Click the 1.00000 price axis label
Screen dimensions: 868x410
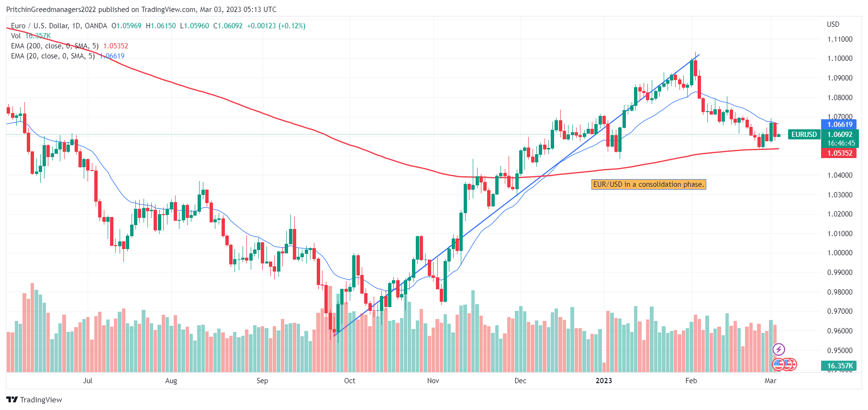tap(840, 253)
